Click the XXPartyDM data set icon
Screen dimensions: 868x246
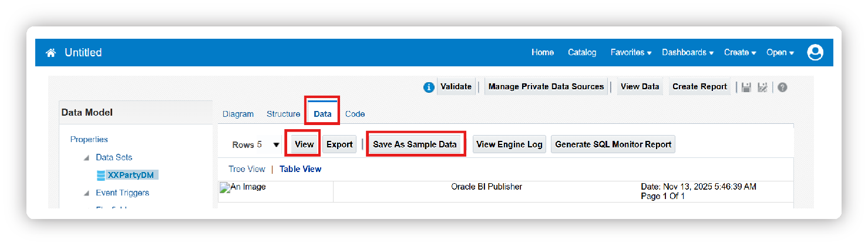pyautogui.click(x=101, y=175)
